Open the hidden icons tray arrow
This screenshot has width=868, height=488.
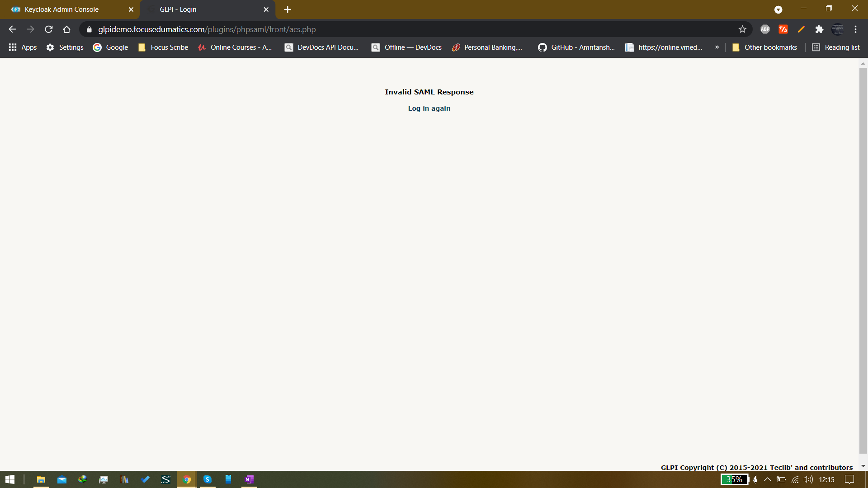tap(767, 479)
